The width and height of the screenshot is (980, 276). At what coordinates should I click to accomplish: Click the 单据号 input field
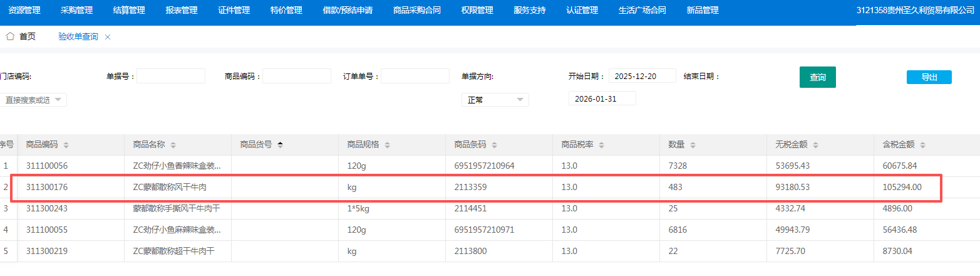171,76
